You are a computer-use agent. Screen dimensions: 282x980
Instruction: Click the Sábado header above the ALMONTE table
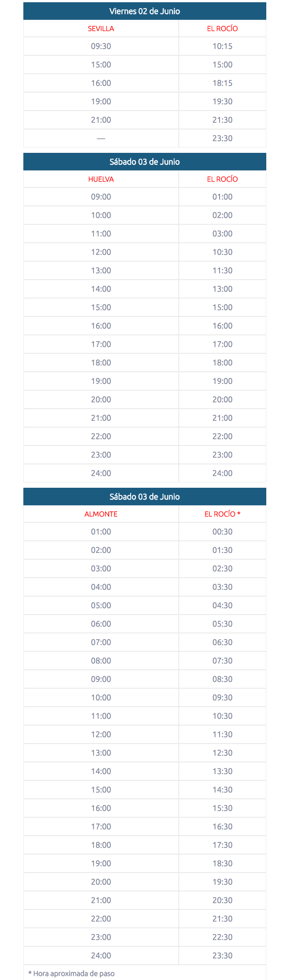(x=145, y=497)
